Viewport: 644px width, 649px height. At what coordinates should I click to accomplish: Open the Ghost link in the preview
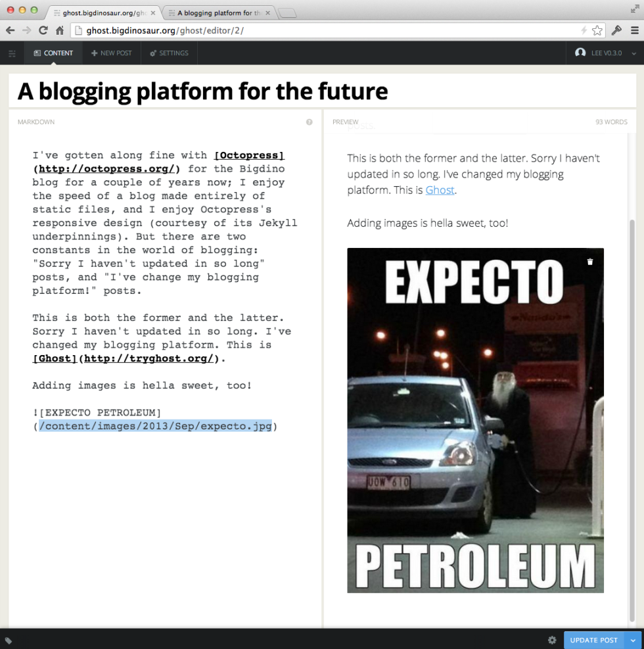439,191
